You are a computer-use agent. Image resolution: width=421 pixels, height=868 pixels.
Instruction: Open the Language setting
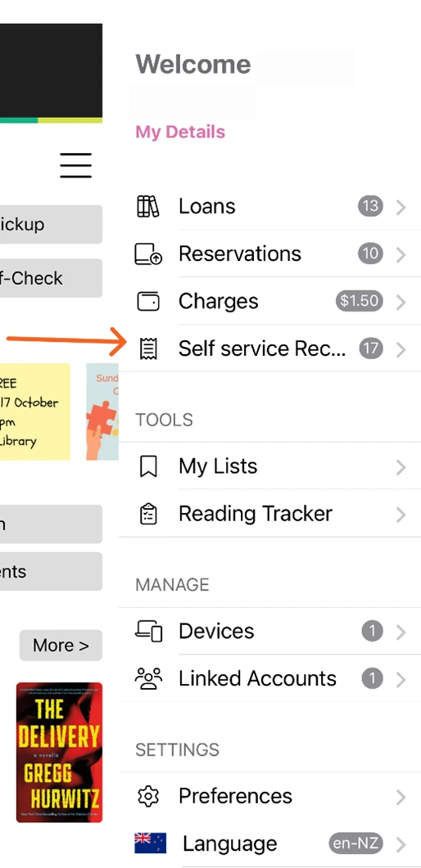[269, 843]
